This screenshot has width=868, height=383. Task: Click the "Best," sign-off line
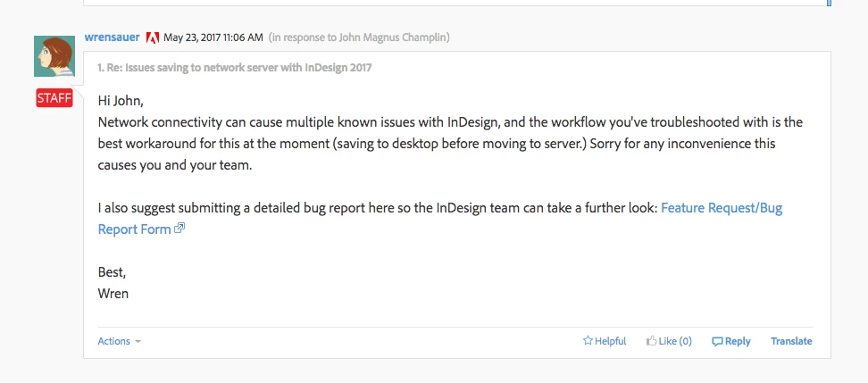[112, 272]
